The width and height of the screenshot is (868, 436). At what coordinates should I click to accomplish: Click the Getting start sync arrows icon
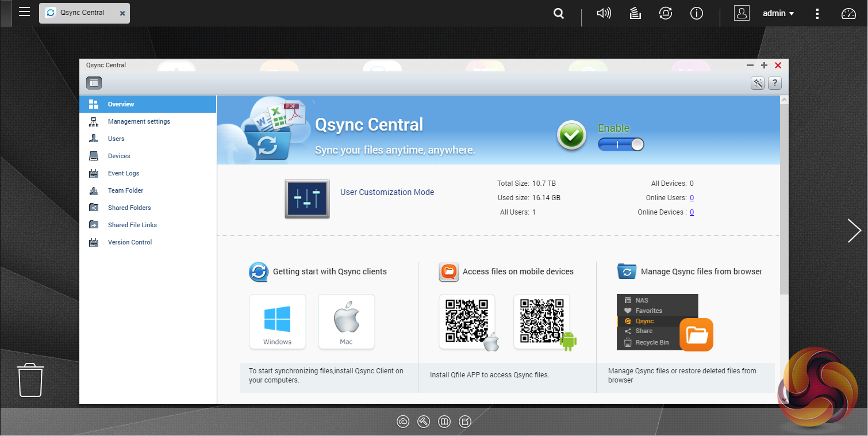coord(259,271)
